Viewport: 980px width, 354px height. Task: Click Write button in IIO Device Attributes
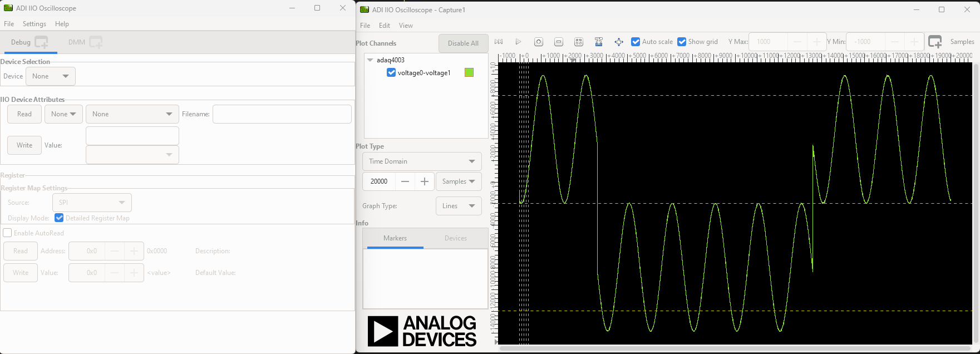coord(24,145)
